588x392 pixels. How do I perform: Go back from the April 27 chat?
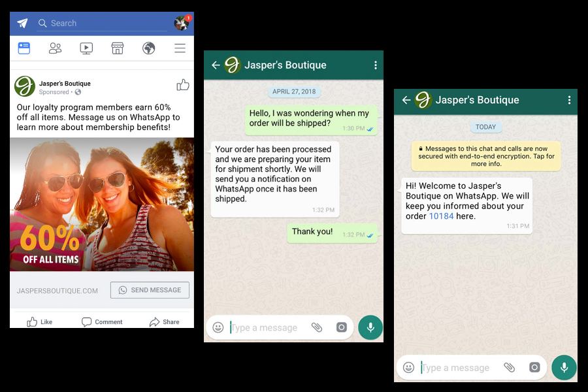[x=216, y=65]
